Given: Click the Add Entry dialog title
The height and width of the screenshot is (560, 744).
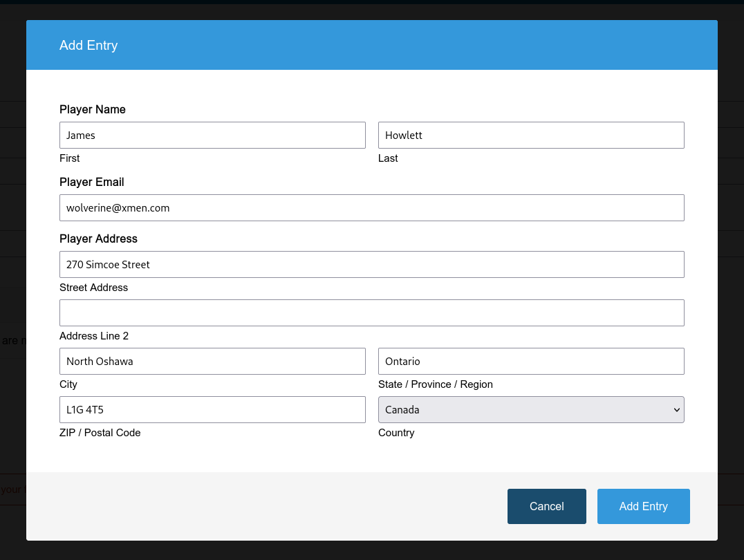Looking at the screenshot, I should pos(89,45).
